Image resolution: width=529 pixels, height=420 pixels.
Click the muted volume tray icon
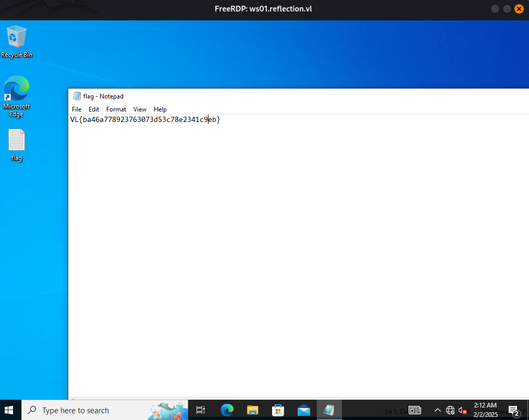click(x=462, y=410)
